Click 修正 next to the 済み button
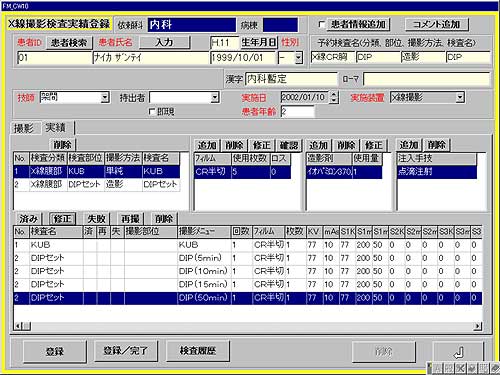The height and width of the screenshot is (375, 500). point(62,219)
